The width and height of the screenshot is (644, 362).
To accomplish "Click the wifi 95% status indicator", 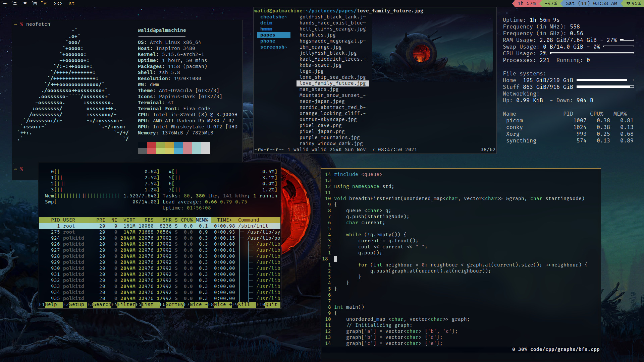I will point(633,3).
